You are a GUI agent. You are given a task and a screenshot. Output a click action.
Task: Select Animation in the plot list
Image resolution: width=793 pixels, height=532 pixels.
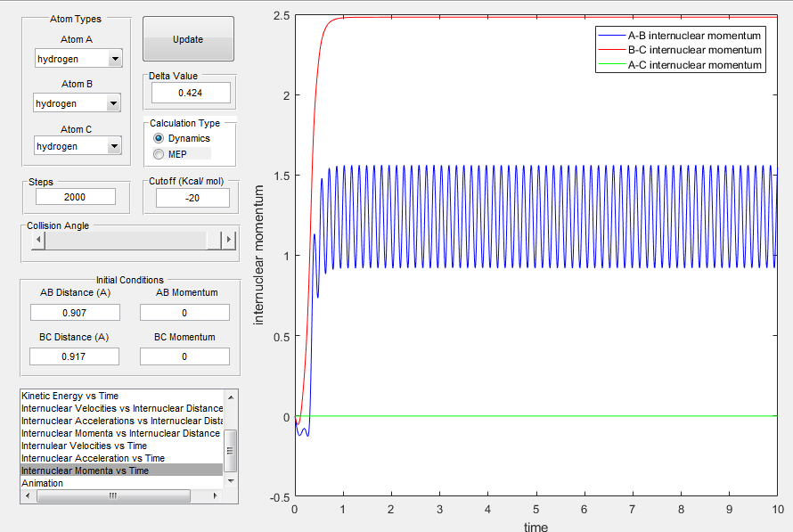[x=45, y=483]
